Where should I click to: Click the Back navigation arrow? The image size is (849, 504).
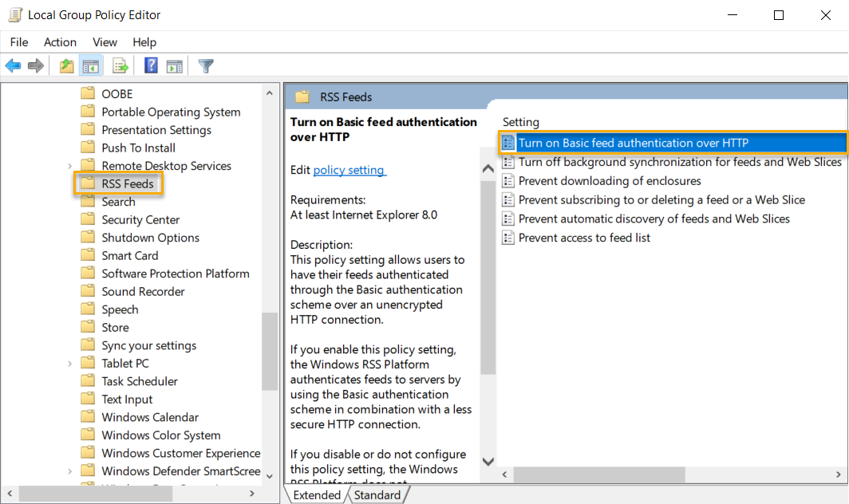point(13,65)
